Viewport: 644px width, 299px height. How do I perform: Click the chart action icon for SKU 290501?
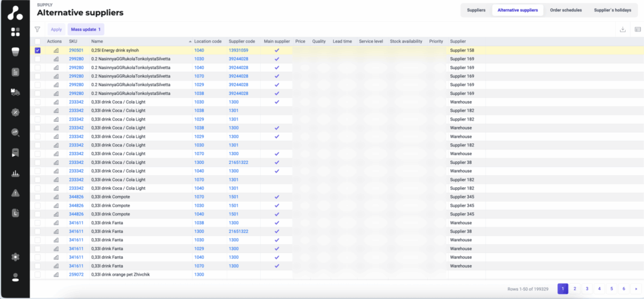click(55, 50)
